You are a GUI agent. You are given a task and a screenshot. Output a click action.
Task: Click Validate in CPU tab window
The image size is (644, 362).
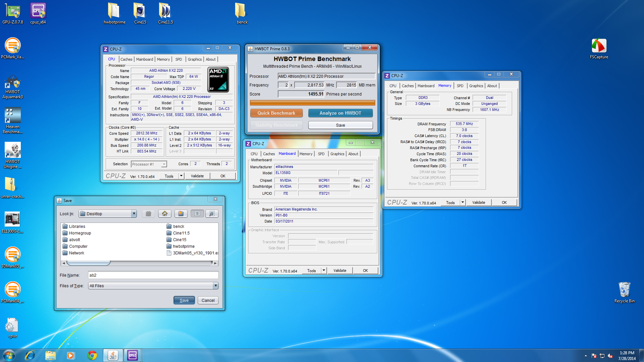[197, 176]
